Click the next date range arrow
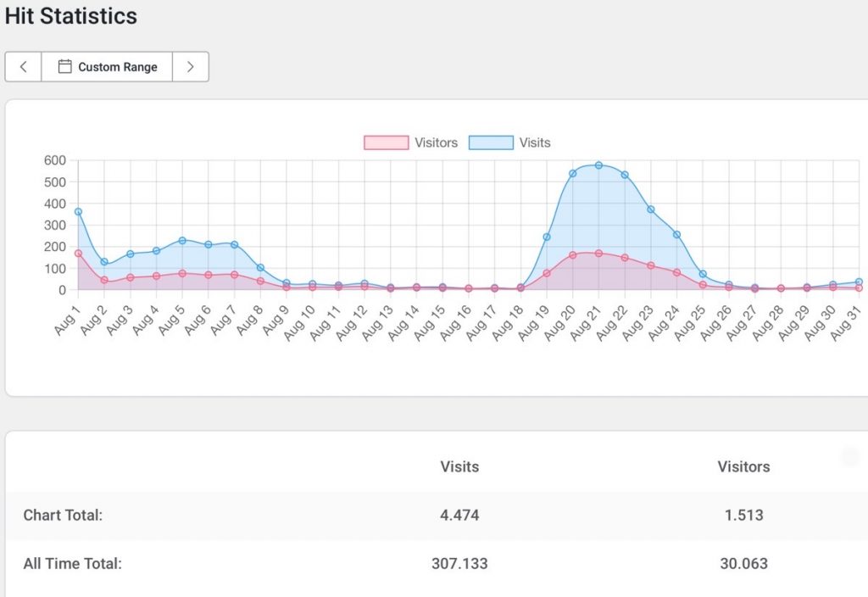Image resolution: width=868 pixels, height=597 pixels. coord(190,67)
